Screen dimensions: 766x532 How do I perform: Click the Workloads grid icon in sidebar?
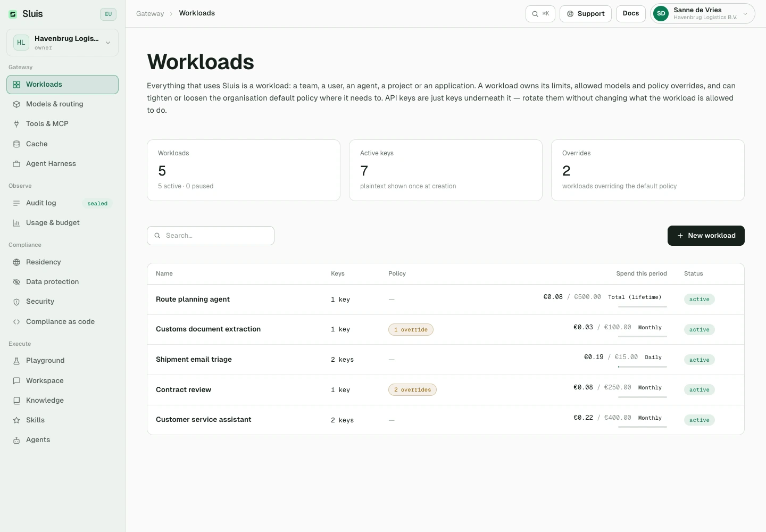click(16, 85)
